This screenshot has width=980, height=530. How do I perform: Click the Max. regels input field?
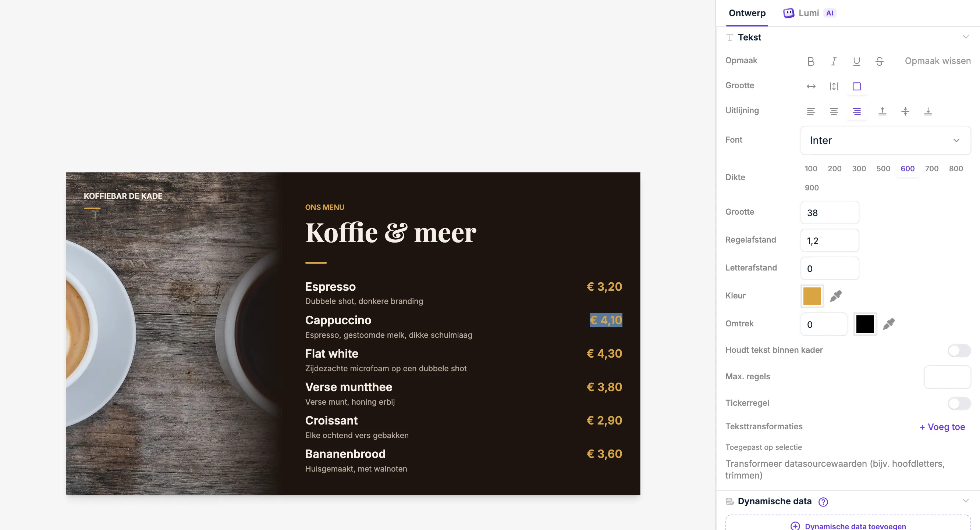point(947,377)
